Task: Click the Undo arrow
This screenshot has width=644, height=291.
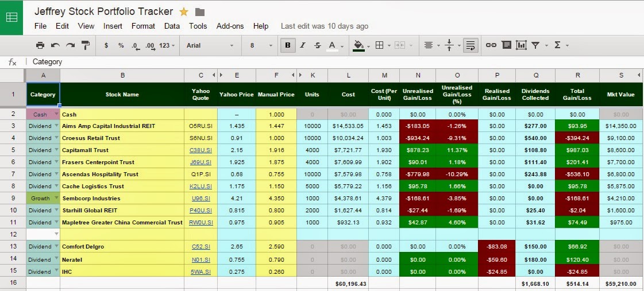Action: coord(55,45)
